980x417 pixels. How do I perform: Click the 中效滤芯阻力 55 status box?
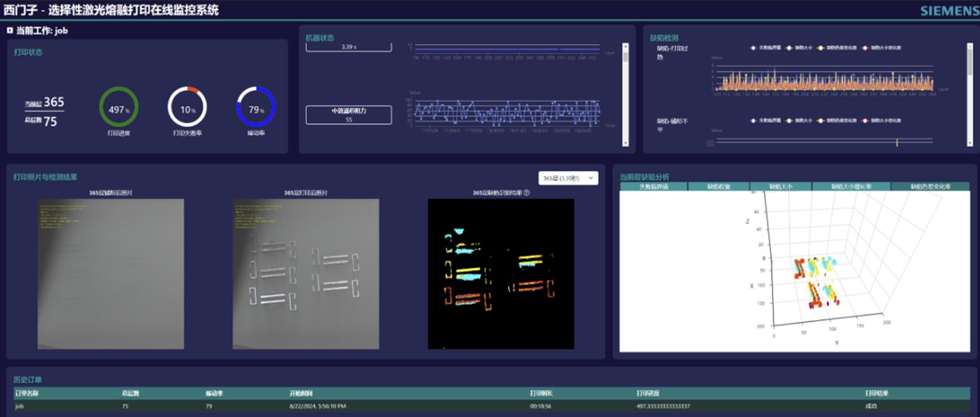pos(348,115)
